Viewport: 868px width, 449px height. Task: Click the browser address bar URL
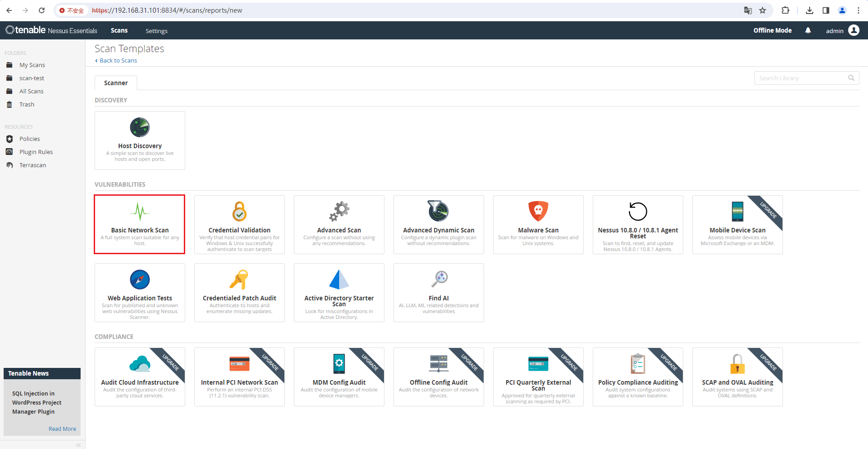point(167,10)
